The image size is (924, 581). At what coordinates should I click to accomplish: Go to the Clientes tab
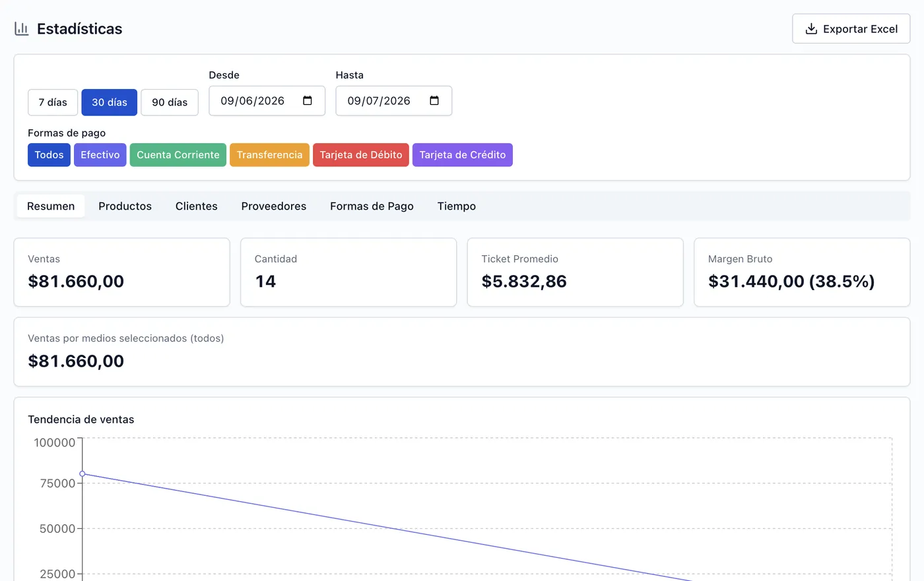(x=197, y=206)
